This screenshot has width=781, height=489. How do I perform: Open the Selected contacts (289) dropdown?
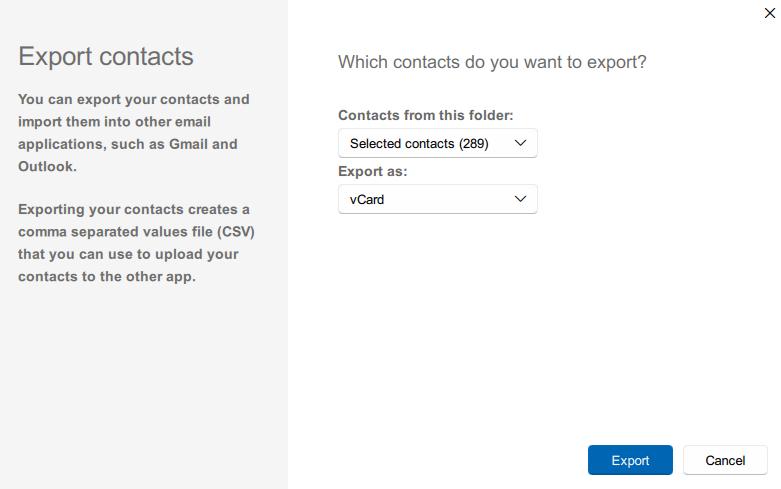coord(437,143)
